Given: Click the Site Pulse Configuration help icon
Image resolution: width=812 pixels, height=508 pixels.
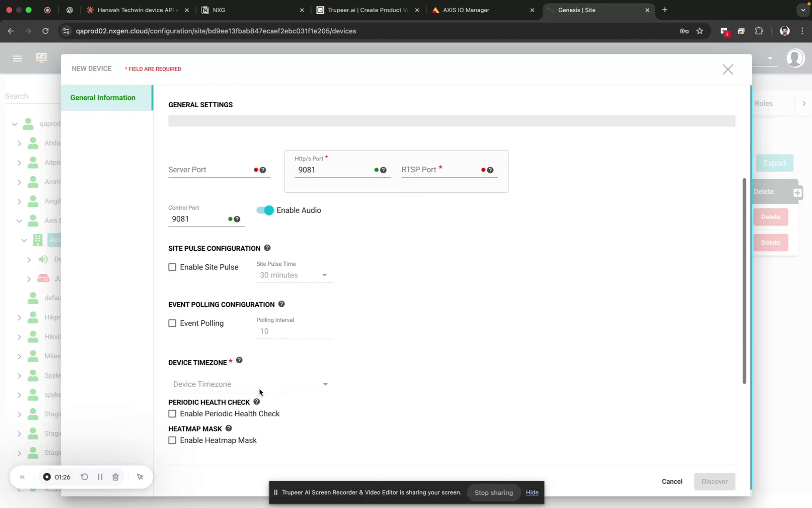Looking at the screenshot, I should click(267, 247).
